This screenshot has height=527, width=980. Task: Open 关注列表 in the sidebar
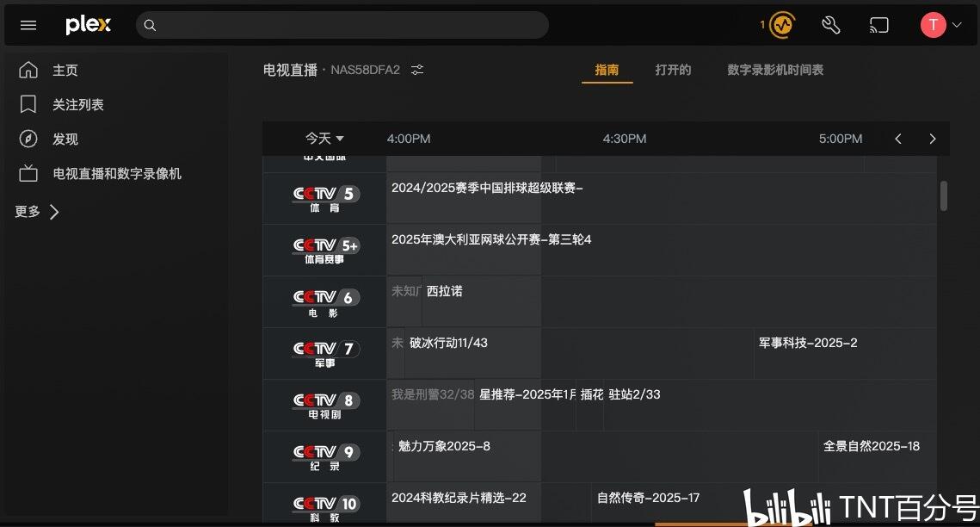point(78,104)
